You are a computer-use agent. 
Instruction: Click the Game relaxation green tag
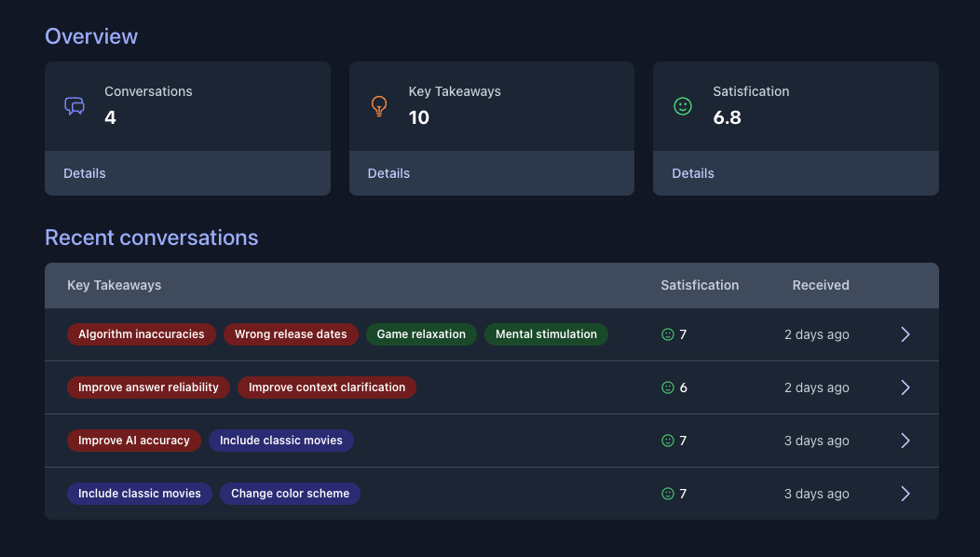pos(421,334)
